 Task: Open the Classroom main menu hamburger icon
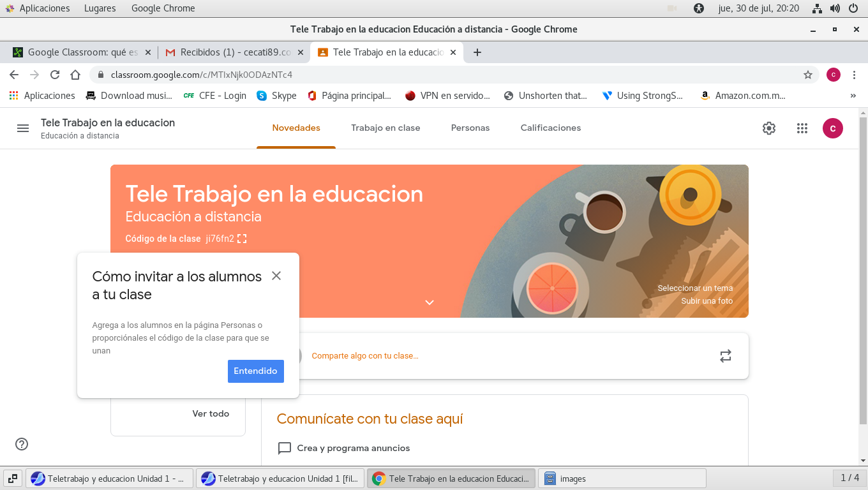(23, 128)
